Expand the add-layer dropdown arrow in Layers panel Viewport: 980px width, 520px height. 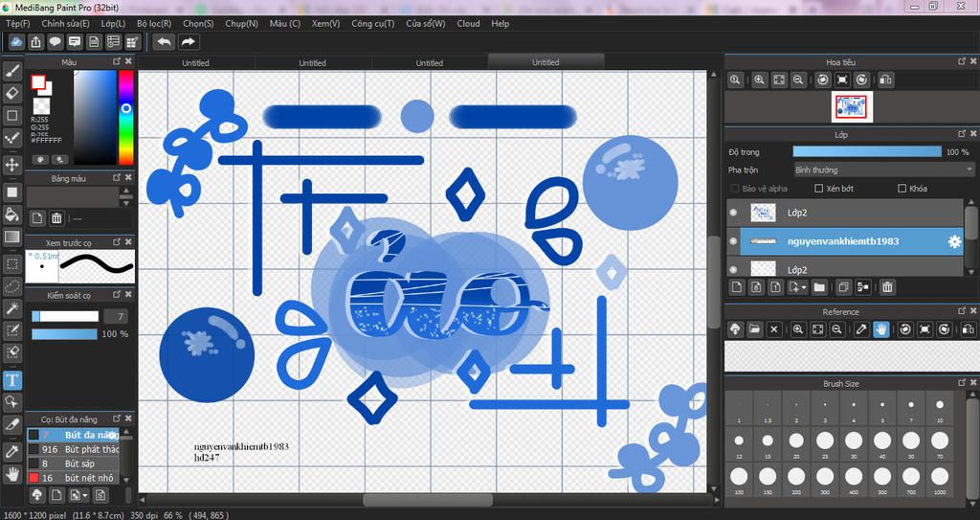(803, 286)
